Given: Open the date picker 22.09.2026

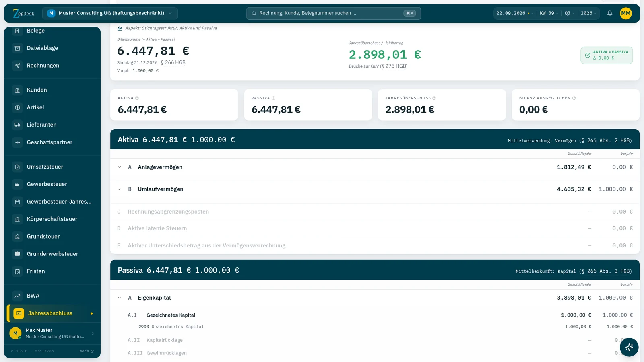Looking at the screenshot, I should pos(515,13).
